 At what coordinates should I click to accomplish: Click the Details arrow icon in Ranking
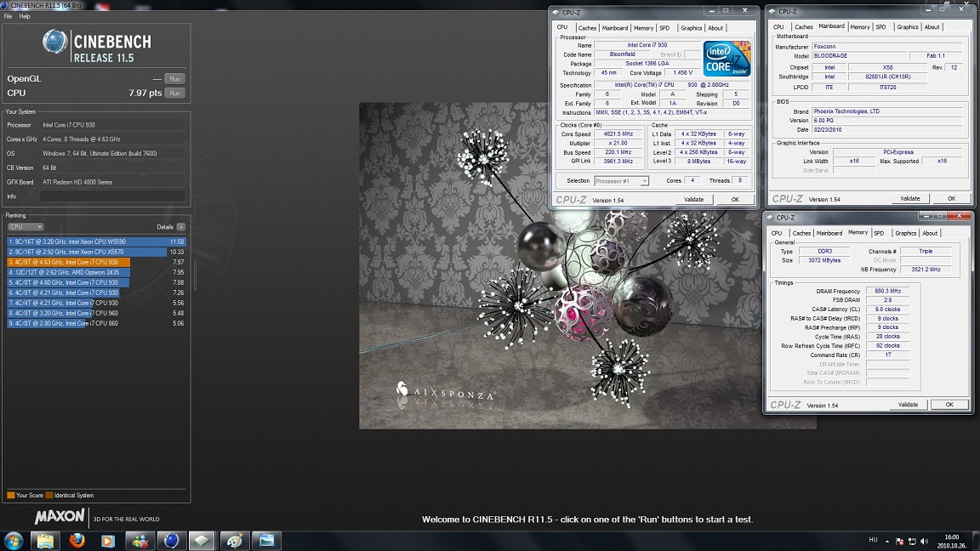pos(180,227)
